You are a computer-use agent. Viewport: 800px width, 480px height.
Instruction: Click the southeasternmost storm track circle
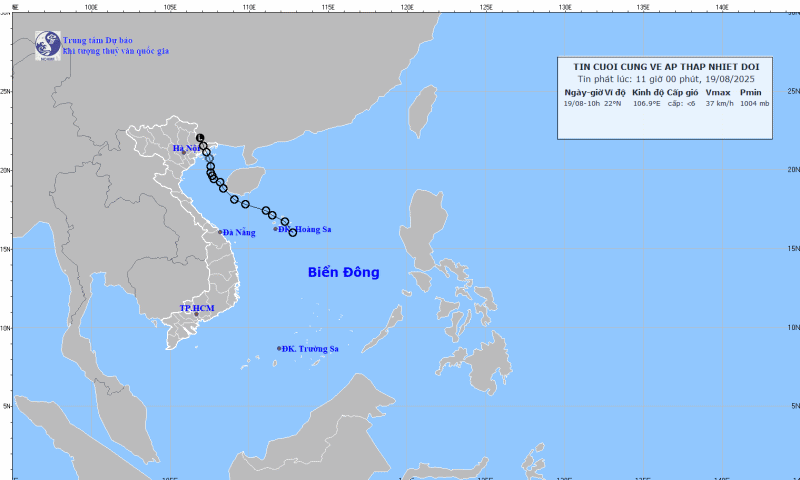tap(293, 232)
